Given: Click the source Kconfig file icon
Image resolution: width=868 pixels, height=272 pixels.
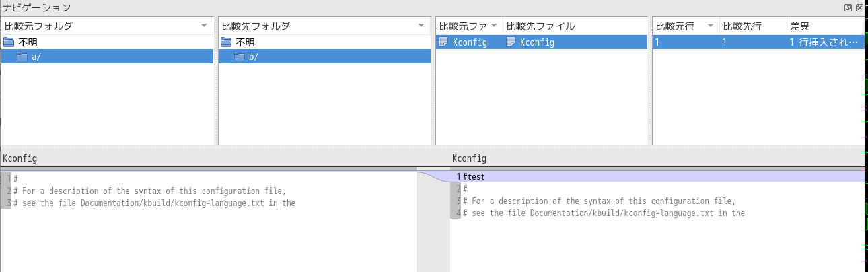Looking at the screenshot, I should [443, 42].
